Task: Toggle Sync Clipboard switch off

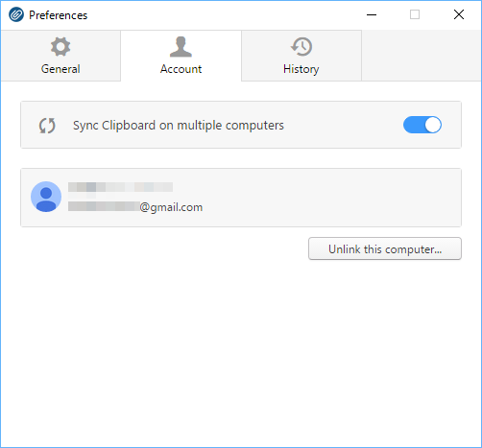Action: pyautogui.click(x=422, y=125)
